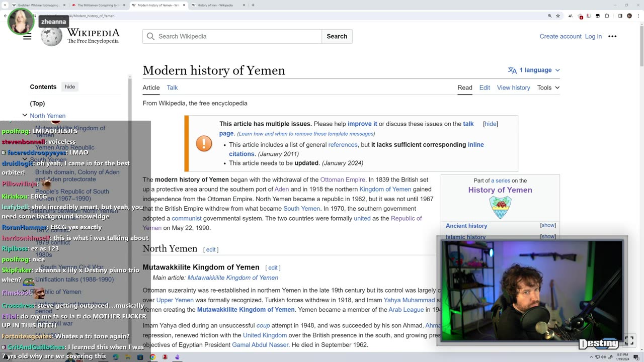Click the orange warning icon in the issues box
This screenshot has height=362, width=644.
pyautogui.click(x=204, y=144)
